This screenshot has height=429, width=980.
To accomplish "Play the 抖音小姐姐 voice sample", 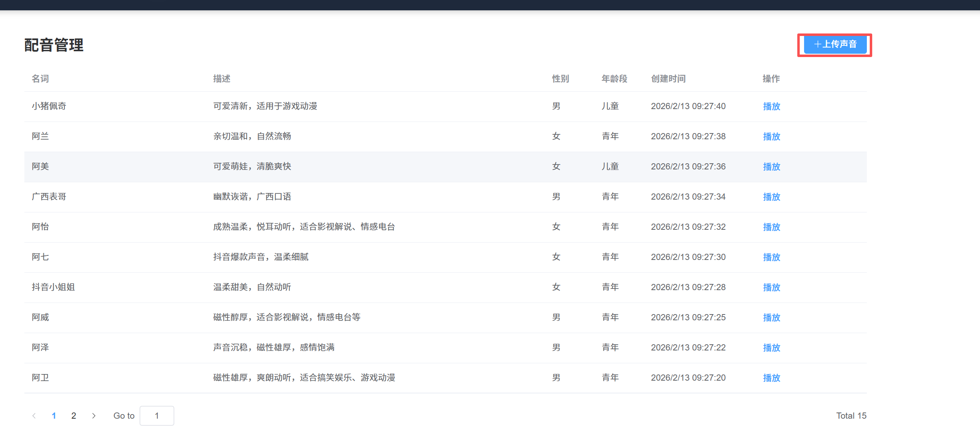I will point(771,288).
